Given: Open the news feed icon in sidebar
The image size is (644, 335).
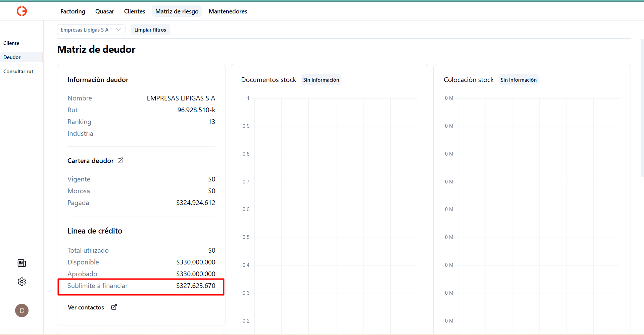Looking at the screenshot, I should (x=21, y=263).
